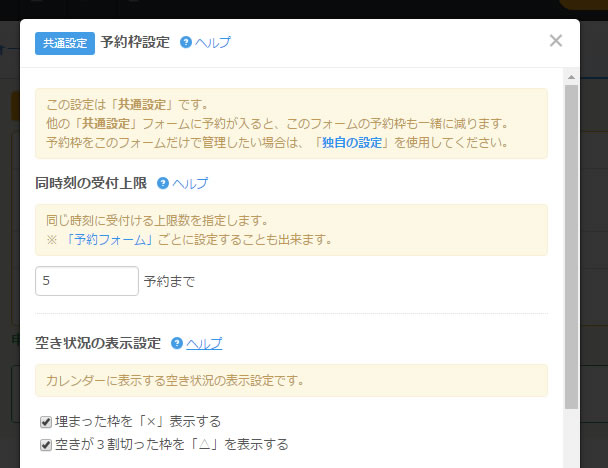Screen dimensions: 608x468
Task: Close the 予約枠設定 dialog with the X
Action: [x=556, y=41]
